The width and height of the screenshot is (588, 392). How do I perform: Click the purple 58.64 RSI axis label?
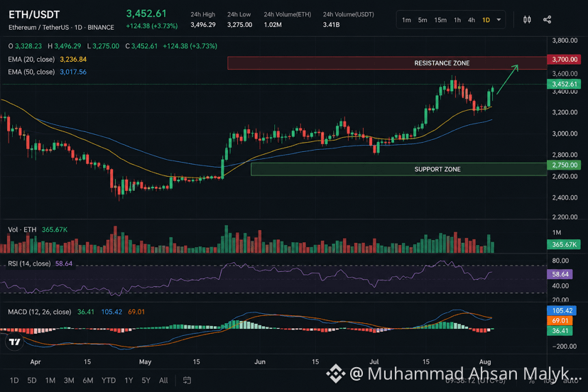pos(560,274)
